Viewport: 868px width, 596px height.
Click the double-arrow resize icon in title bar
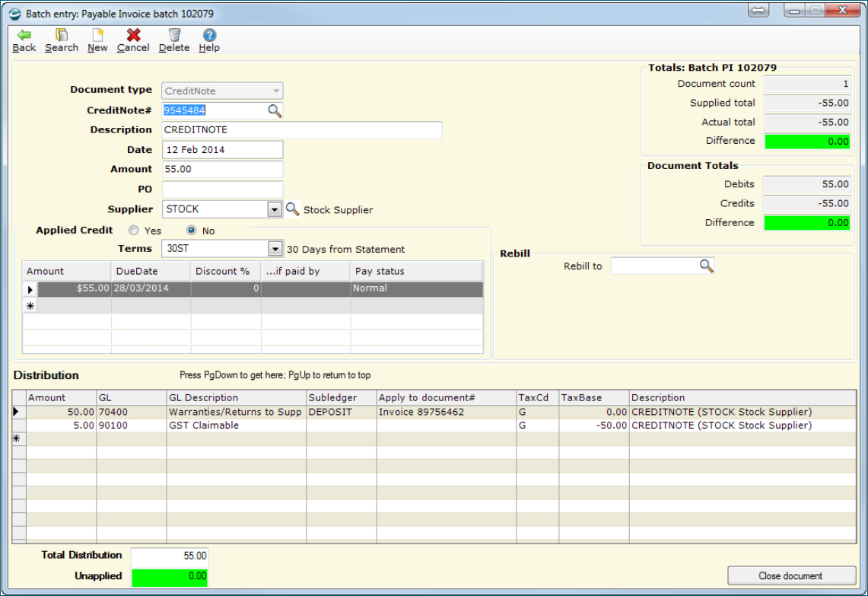click(758, 11)
